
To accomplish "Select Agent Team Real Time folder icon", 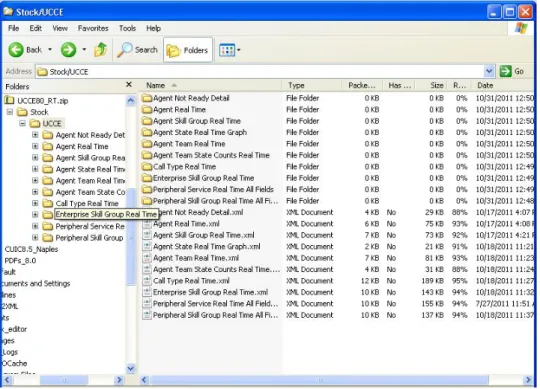I will (147, 144).
